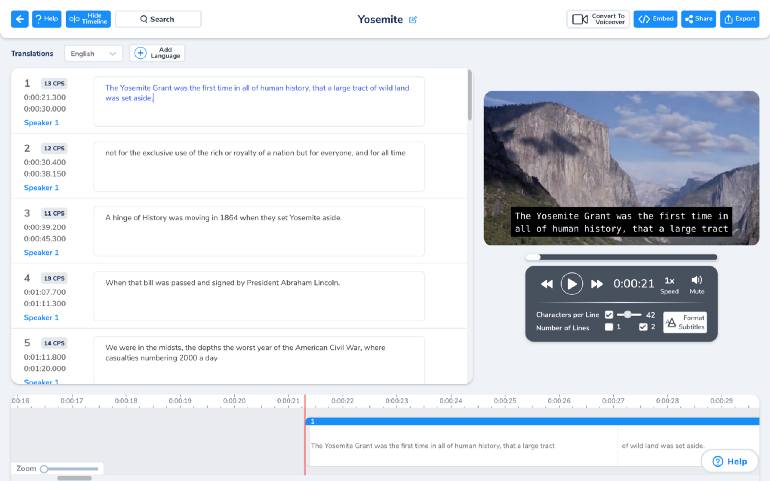Image resolution: width=770 pixels, height=481 pixels.
Task: Check the 1 line option
Action: pos(609,327)
